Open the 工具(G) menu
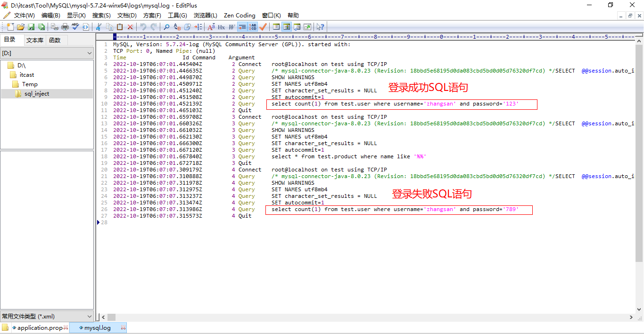The width and height of the screenshot is (644, 334). pyautogui.click(x=177, y=16)
